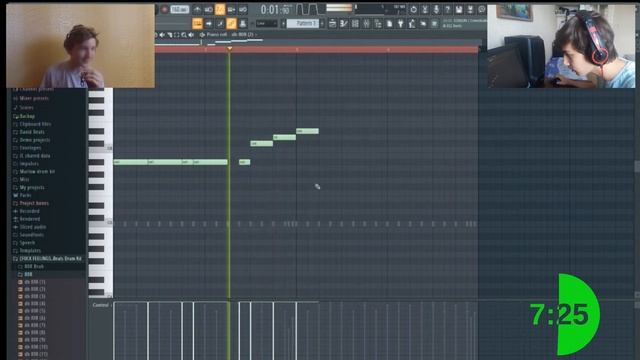This screenshot has width=640, height=360.
Task: Toggle the orange multilink controllers icon
Action: pos(231,24)
